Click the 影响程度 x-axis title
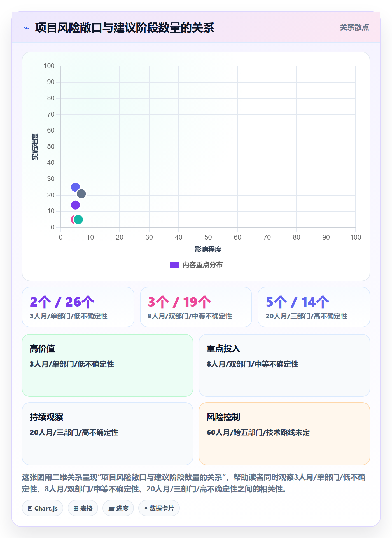The image size is (392, 538). (x=208, y=249)
